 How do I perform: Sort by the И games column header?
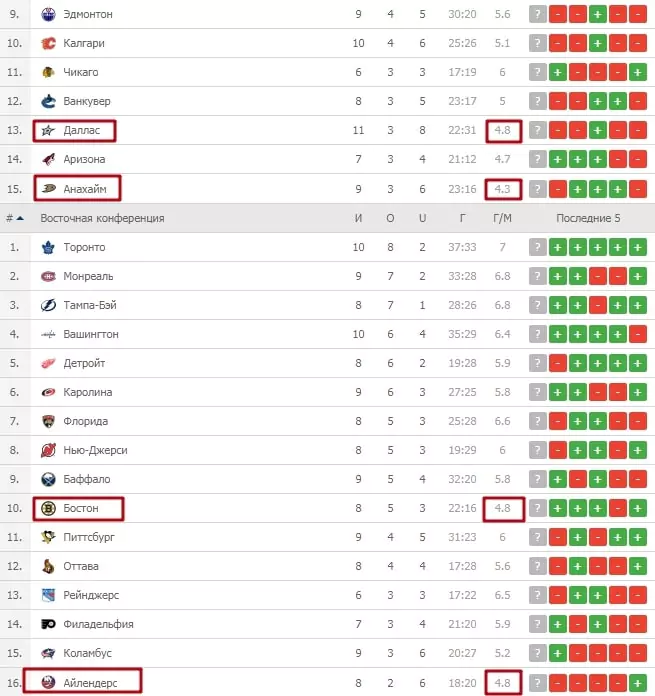(359, 218)
